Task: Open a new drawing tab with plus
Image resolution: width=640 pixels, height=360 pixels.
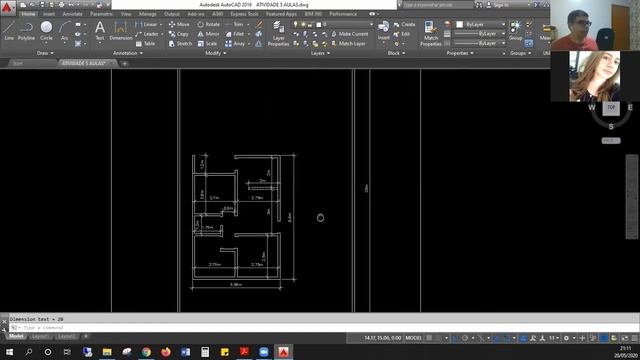Action: 124,64
